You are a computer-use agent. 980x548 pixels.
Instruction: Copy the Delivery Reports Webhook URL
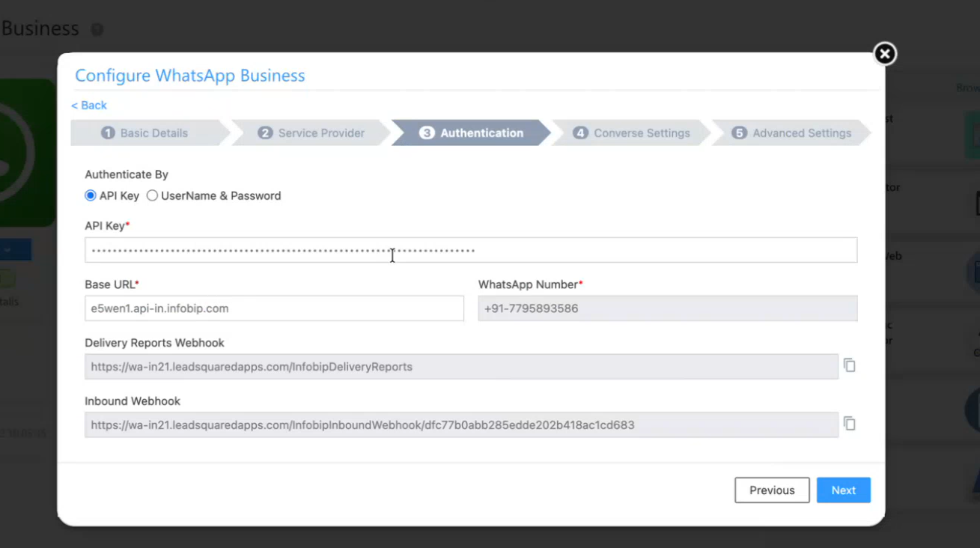click(x=850, y=365)
